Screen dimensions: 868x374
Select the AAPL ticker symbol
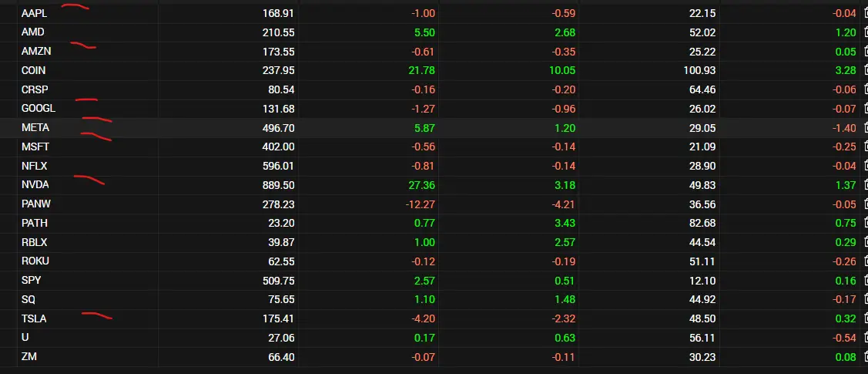pos(35,13)
